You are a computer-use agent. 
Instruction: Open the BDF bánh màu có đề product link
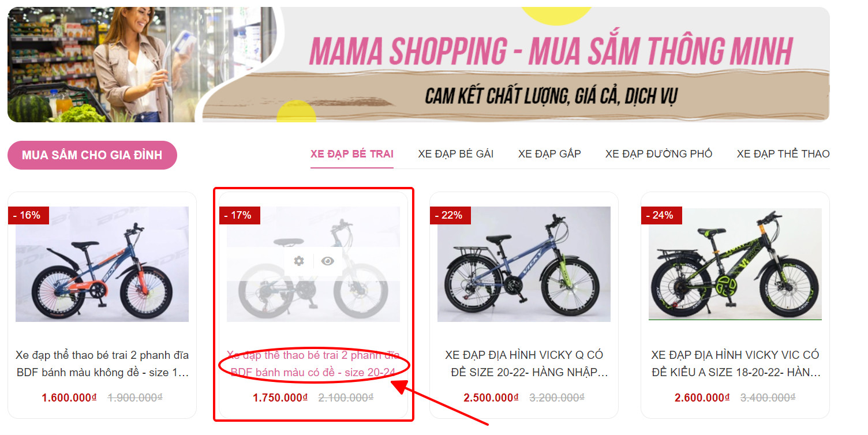313,363
